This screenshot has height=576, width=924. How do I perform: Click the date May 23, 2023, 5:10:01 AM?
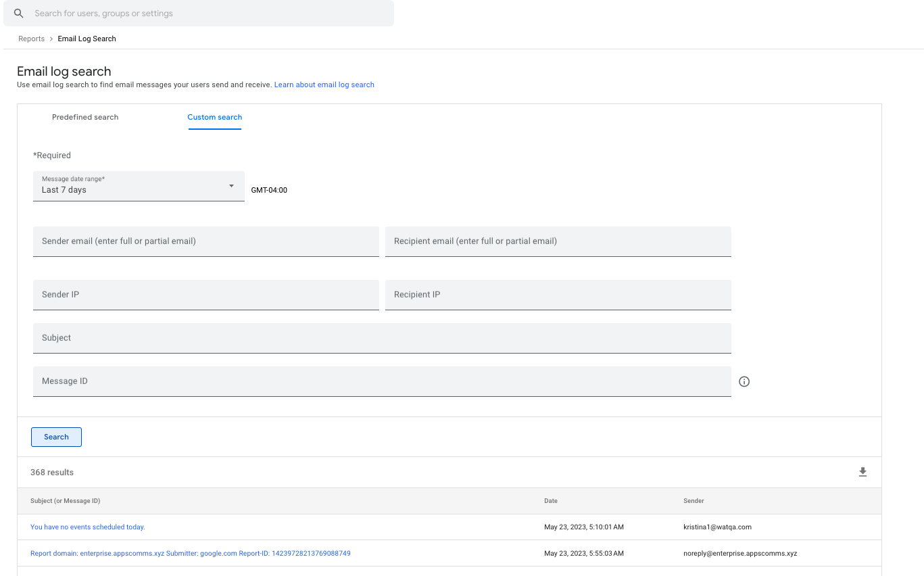click(584, 527)
